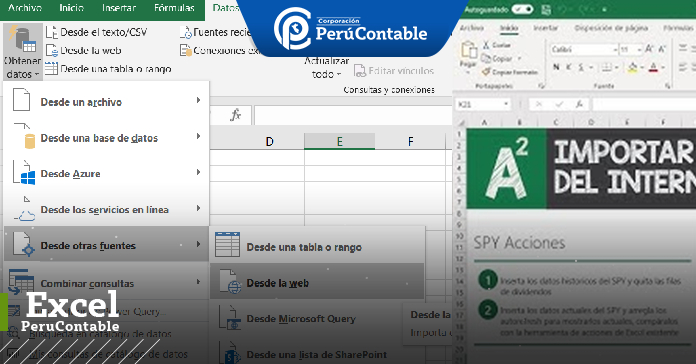Click the fx icon in right window
This screenshot has width=696, height=364.
tap(579, 104)
